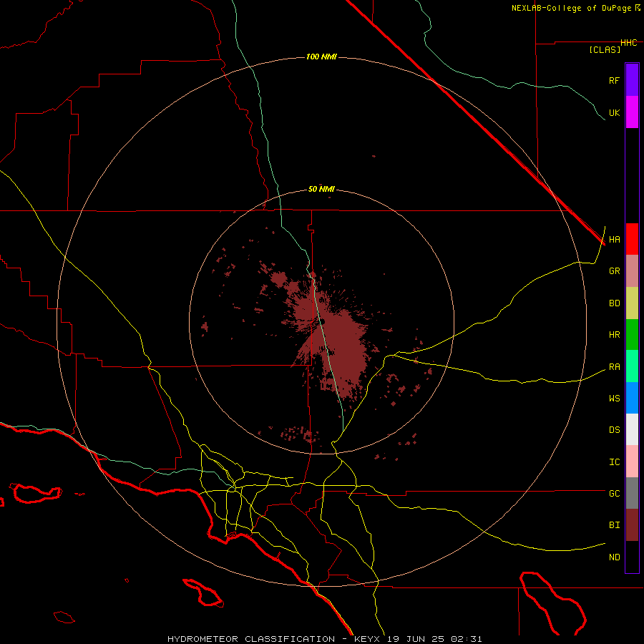Click the BD yellow legend swatch

click(x=632, y=303)
